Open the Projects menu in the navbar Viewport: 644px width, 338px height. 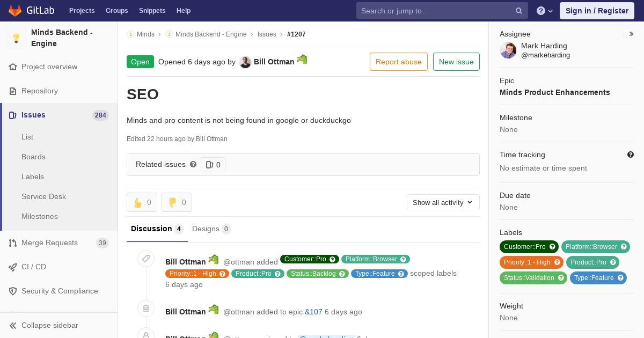(82, 11)
